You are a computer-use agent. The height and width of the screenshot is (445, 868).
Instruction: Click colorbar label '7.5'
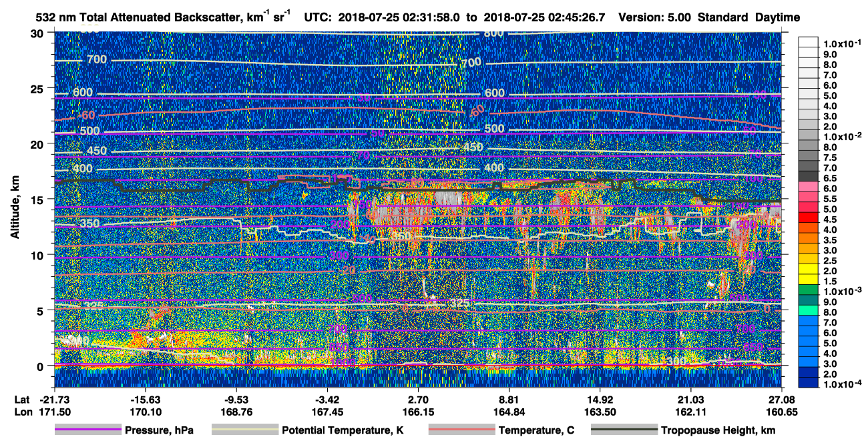pos(831,157)
